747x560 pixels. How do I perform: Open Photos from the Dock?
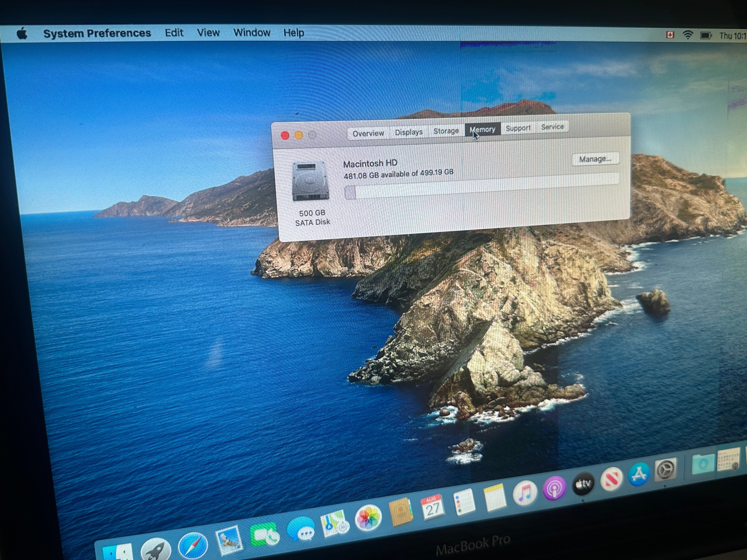pyautogui.click(x=368, y=517)
